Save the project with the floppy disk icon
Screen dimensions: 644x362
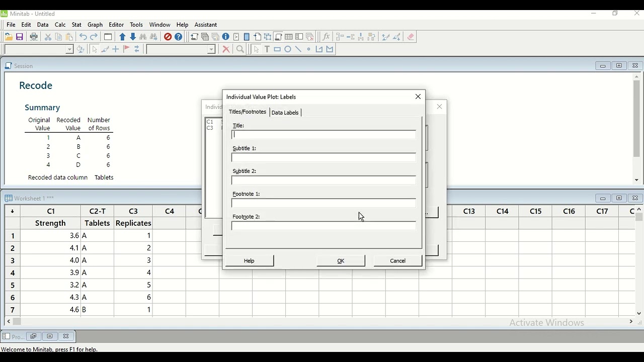[20, 37]
